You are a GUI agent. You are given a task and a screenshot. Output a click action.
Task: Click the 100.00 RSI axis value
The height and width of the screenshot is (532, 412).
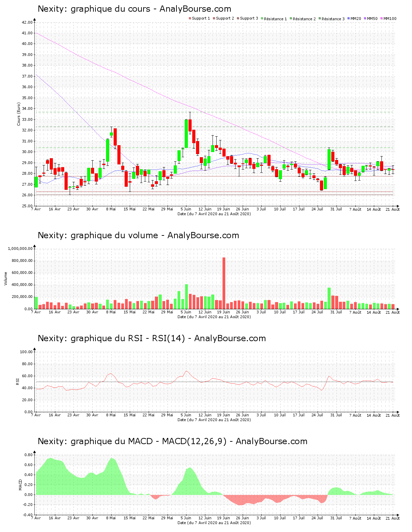pyautogui.click(x=26, y=352)
